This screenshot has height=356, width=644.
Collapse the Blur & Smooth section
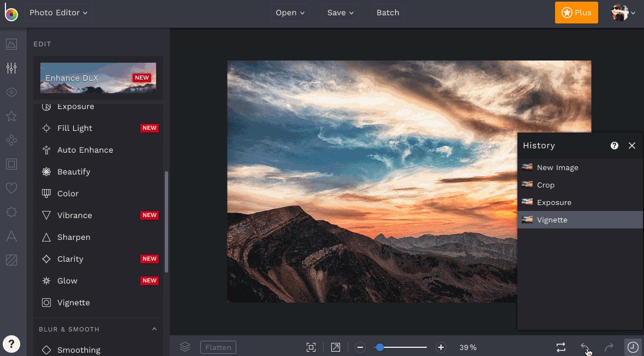click(x=154, y=329)
